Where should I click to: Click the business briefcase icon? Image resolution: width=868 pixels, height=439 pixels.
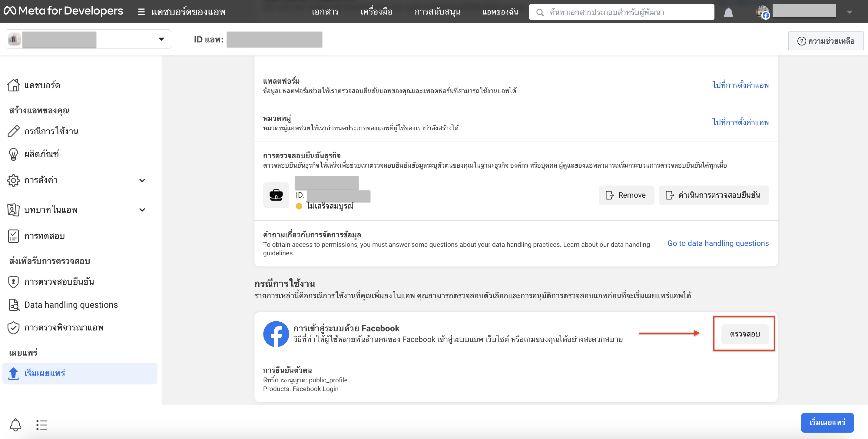click(x=276, y=195)
